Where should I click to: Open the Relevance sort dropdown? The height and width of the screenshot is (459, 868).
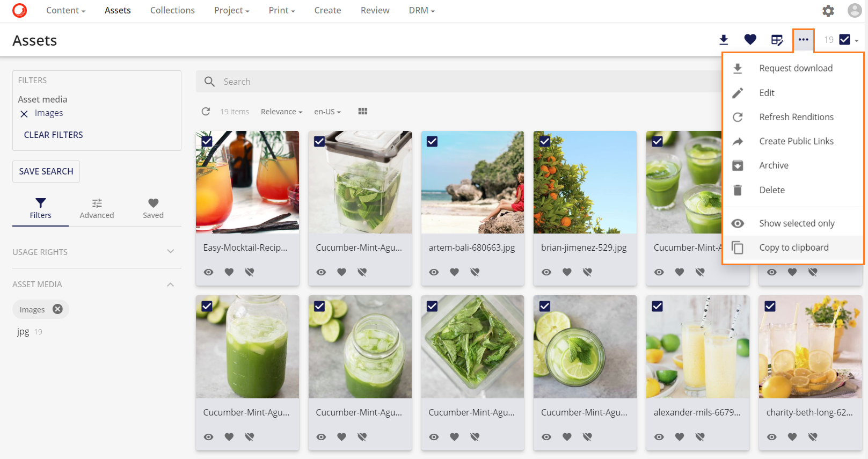282,112
